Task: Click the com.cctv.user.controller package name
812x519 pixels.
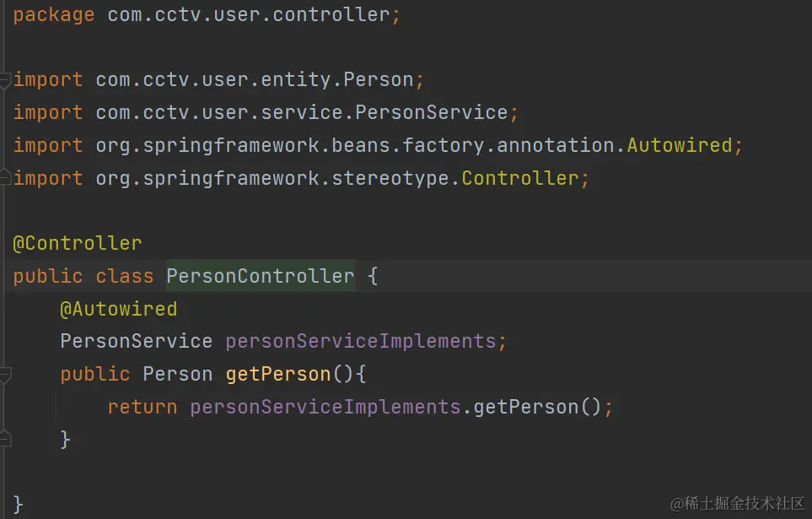Action: click(x=248, y=15)
